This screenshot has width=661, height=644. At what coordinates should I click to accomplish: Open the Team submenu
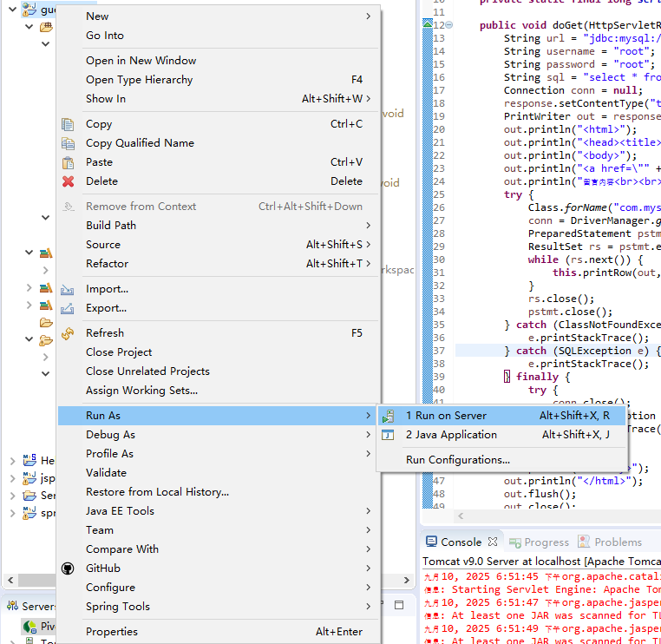219,530
